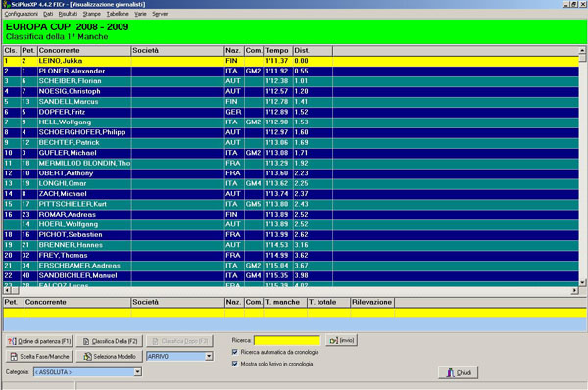This screenshot has width=588, height=390.
Task: Open the Risultati menu
Action: (68, 14)
